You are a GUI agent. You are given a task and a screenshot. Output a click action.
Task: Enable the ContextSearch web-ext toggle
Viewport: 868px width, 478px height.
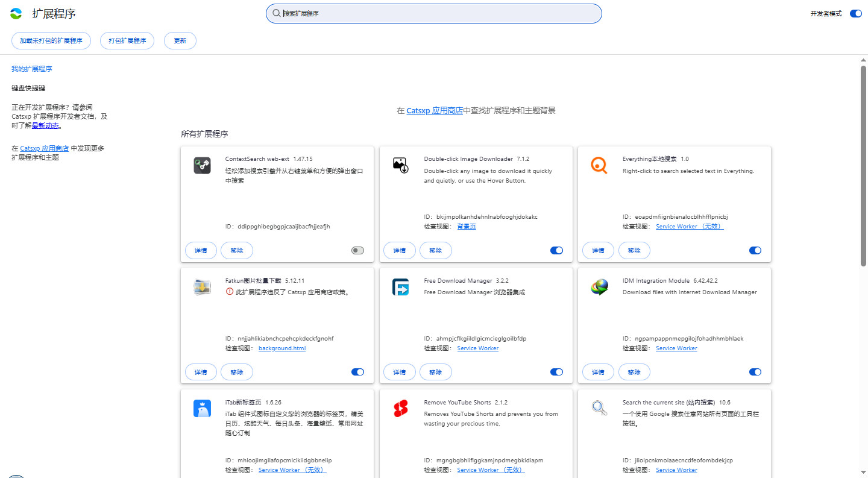[x=358, y=251]
